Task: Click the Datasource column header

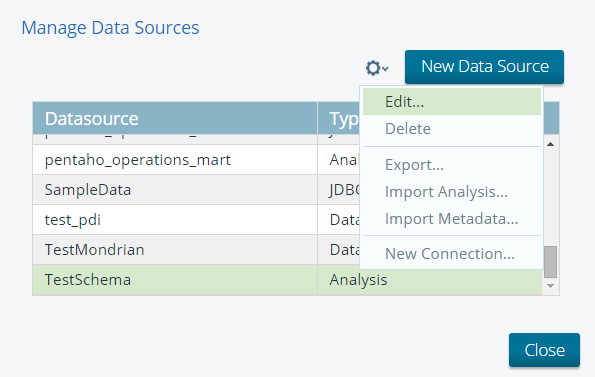Action: coord(175,118)
